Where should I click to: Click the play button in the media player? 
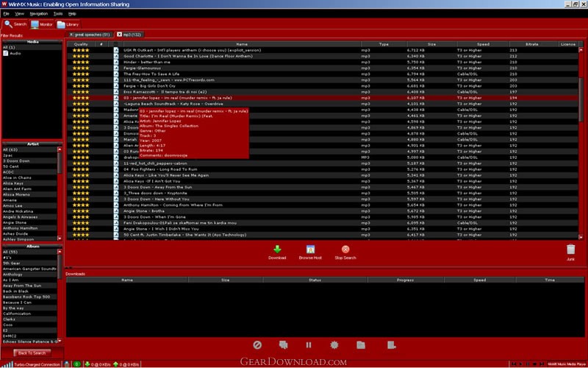520,364
